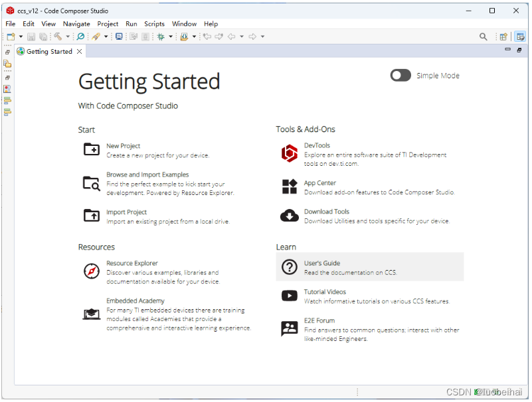Click the toolbar search magnifier at right
Viewport: 532px width, 402px height.
tap(483, 36)
